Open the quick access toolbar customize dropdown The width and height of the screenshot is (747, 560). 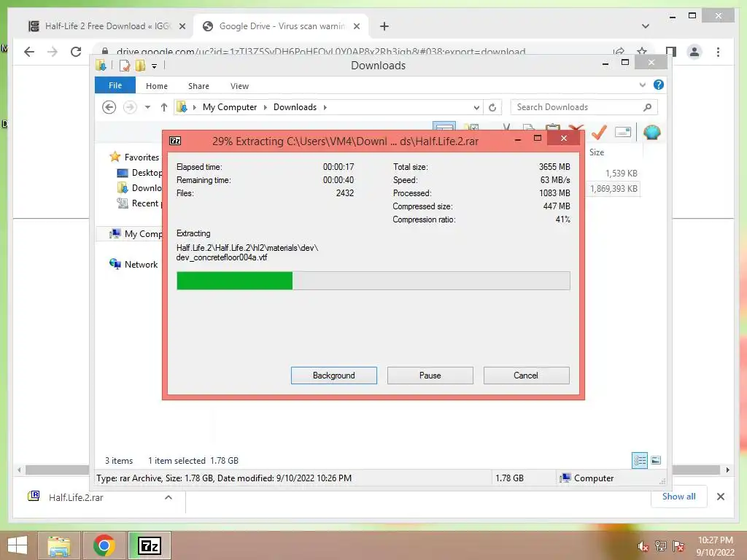tap(155, 66)
